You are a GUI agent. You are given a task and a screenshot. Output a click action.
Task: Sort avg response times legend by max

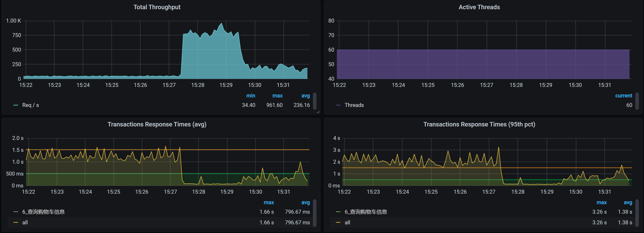click(269, 203)
